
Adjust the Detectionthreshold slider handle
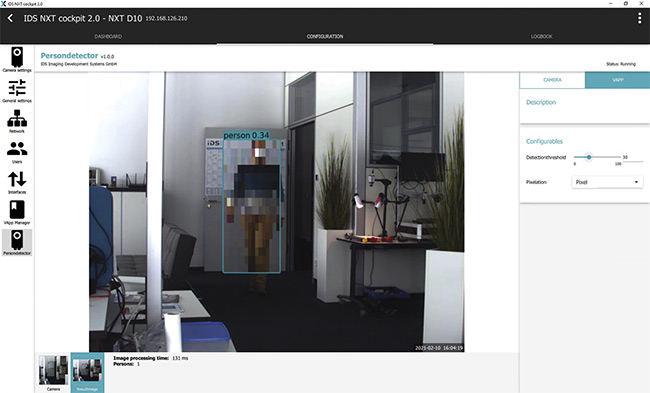(x=589, y=157)
